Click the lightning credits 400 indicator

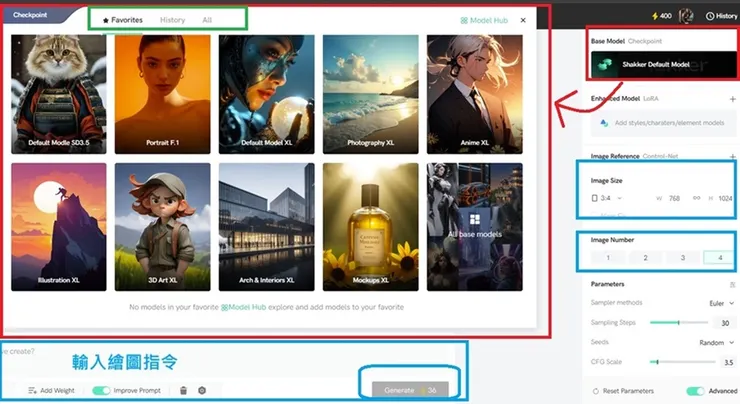[x=662, y=16]
